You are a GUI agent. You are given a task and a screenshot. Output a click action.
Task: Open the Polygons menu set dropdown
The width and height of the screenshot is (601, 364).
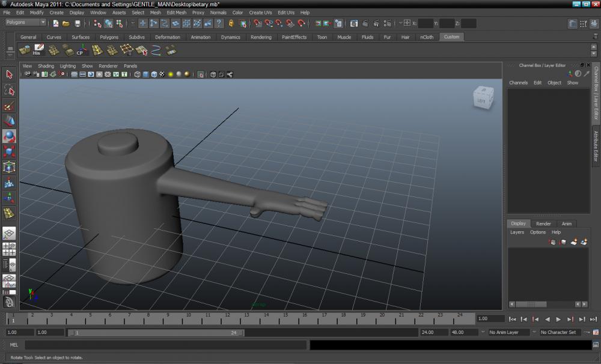coord(26,22)
